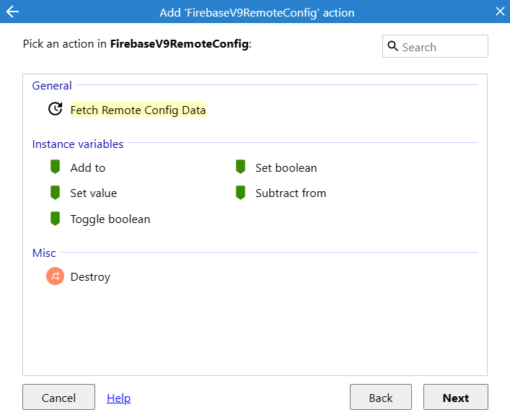Click the Fetch Remote Config Data clock icon
Viewport: 510px width, 420px height.
point(56,109)
